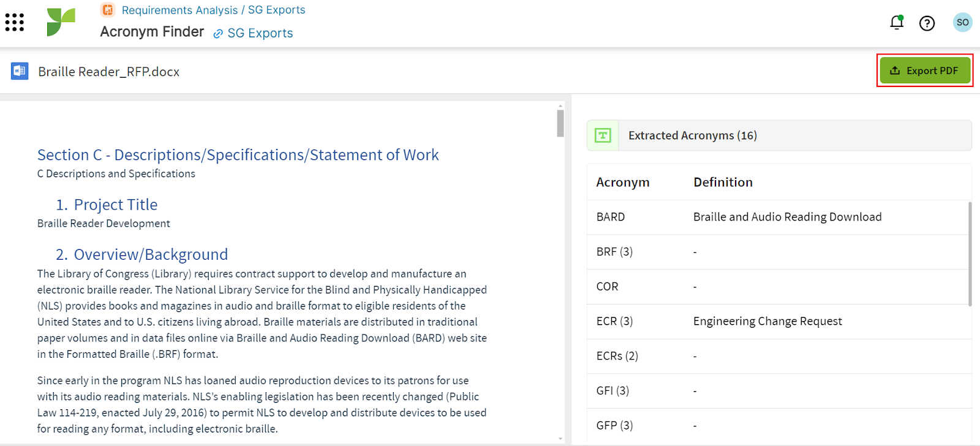Viewport: 980px width, 446px height.
Task: Click the Section C heading in document
Action: (x=238, y=155)
